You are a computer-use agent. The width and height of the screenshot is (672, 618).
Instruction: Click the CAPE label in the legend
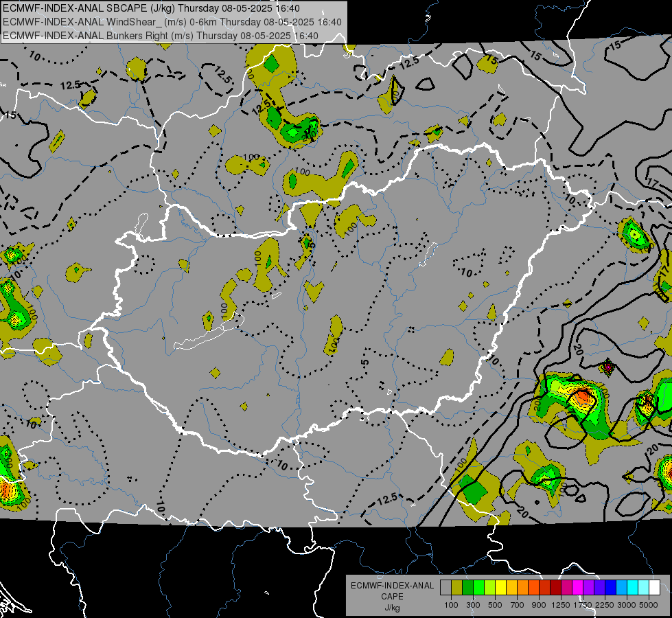coord(392,597)
